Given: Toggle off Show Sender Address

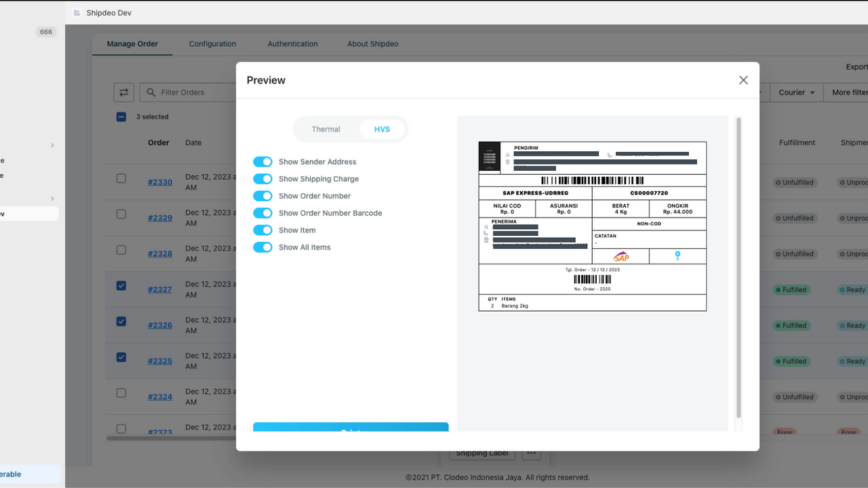Looking at the screenshot, I should [x=262, y=162].
